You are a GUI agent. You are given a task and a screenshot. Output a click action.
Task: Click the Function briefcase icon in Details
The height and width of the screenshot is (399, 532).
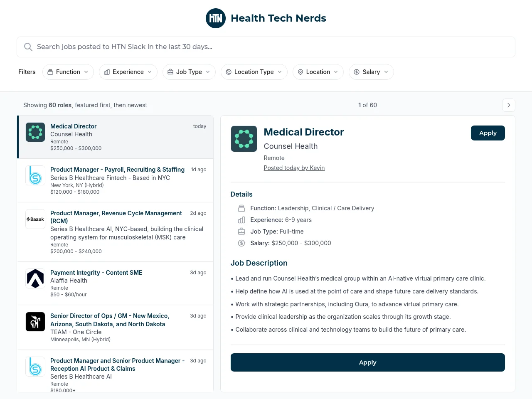pyautogui.click(x=241, y=208)
